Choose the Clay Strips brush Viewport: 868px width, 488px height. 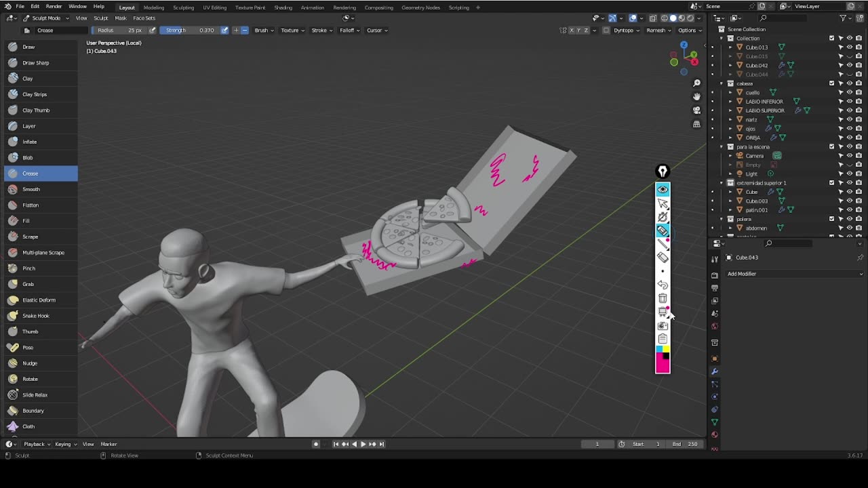[x=41, y=94]
